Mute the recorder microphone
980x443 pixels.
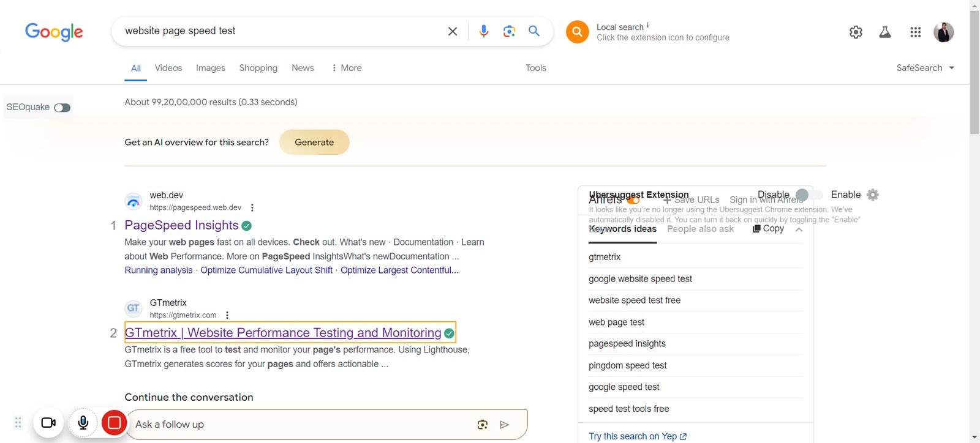pyautogui.click(x=83, y=423)
